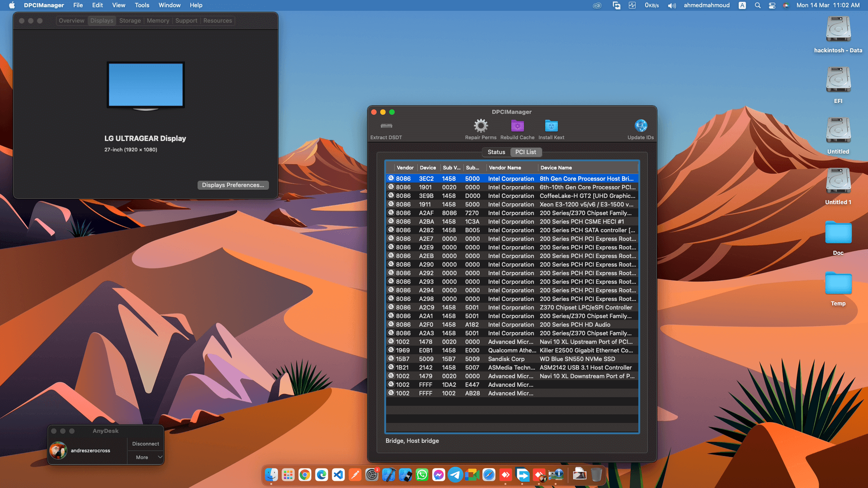Select the Z370 Chipset LPC/eSPI Controller row
868x488 pixels.
click(512, 307)
